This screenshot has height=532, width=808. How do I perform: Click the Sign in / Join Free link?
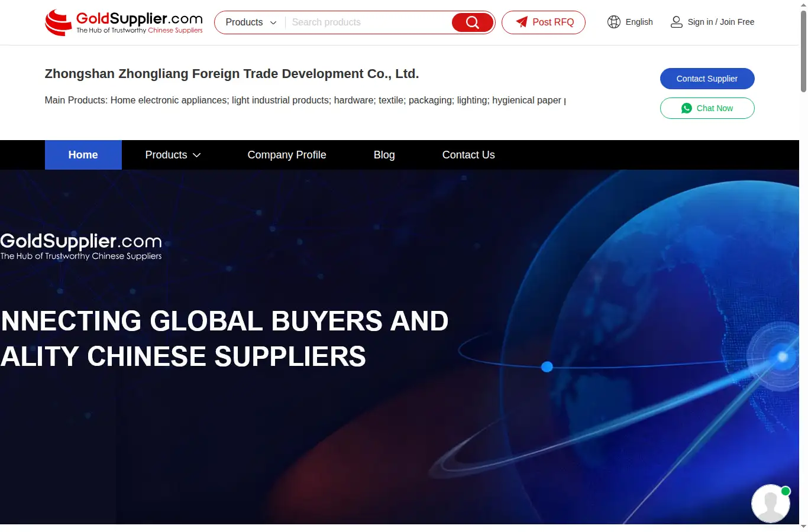[721, 22]
